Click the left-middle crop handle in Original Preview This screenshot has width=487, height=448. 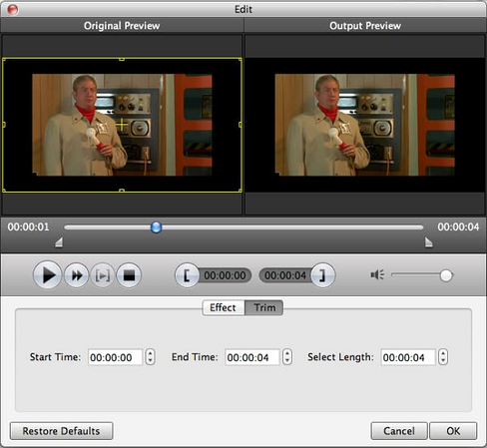click(x=4, y=125)
